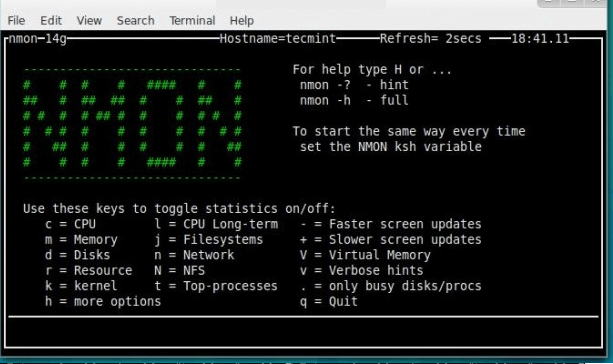Click 'Use these keys to toggle statistics on/off:'
Image resolution: width=613 pixels, height=364 pixels.
(179, 209)
